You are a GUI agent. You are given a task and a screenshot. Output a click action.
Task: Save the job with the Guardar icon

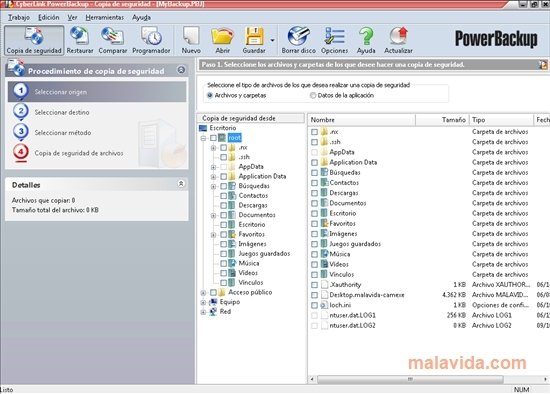254,40
